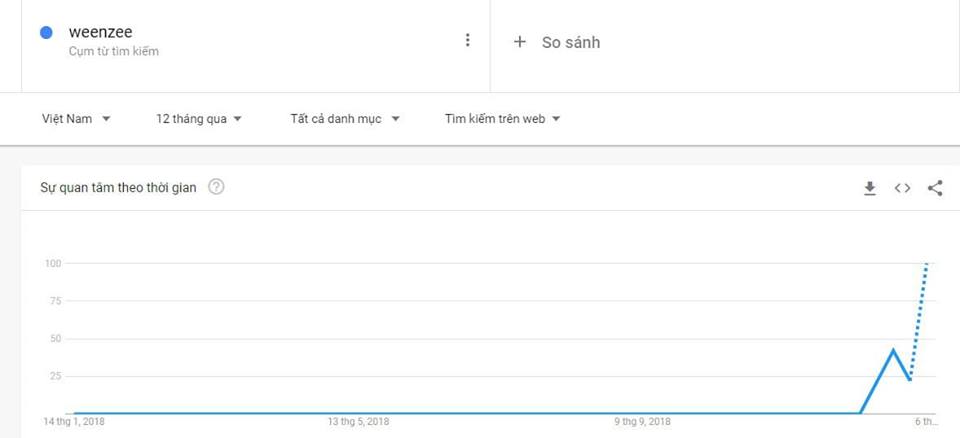The height and width of the screenshot is (438, 960).
Task: Expand the Việt Nam region dropdown
Action: 76,119
